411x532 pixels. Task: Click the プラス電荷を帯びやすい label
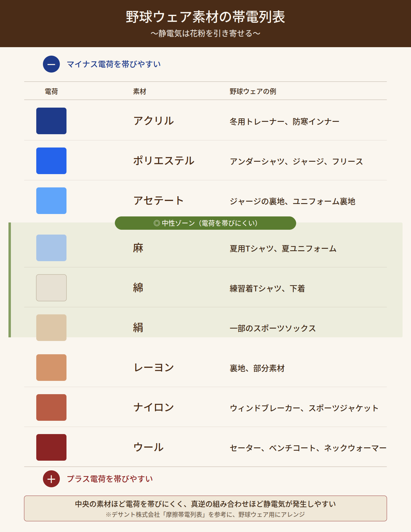(x=110, y=479)
